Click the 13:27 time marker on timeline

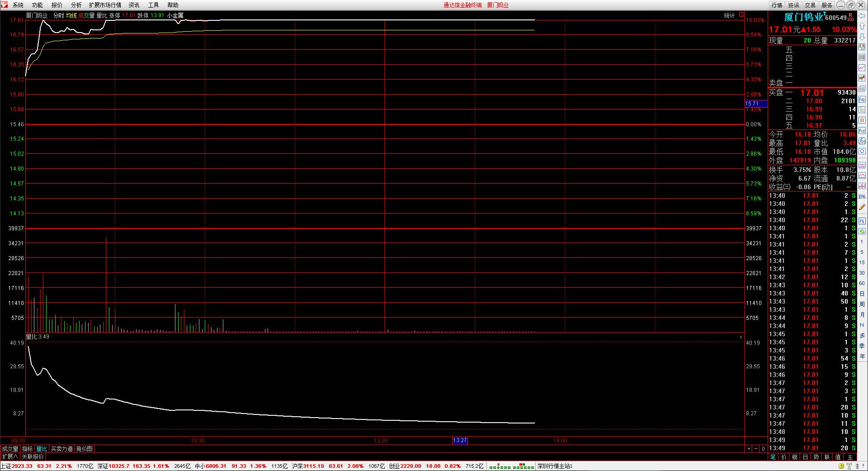(x=459, y=440)
